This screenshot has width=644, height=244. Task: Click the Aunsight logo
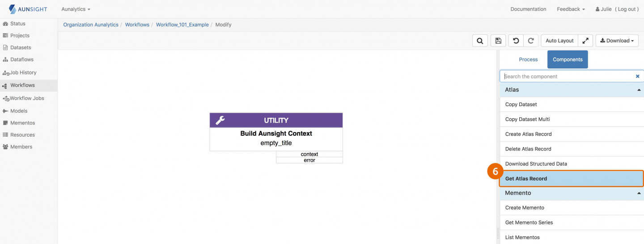(x=28, y=9)
